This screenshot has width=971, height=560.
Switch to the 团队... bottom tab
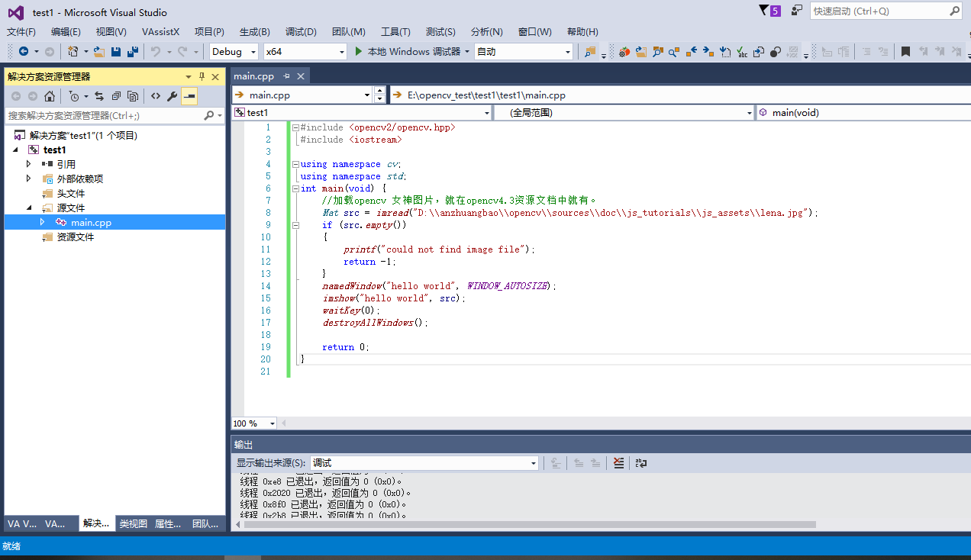(x=205, y=523)
